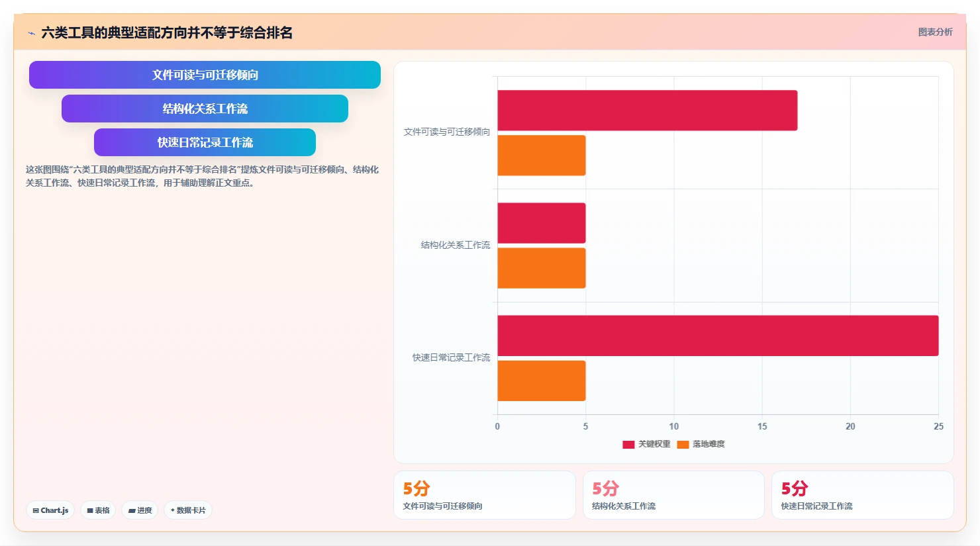Viewport: 980px width, 546px height.
Task: Click the x-axis value 20
Action: pos(850,426)
